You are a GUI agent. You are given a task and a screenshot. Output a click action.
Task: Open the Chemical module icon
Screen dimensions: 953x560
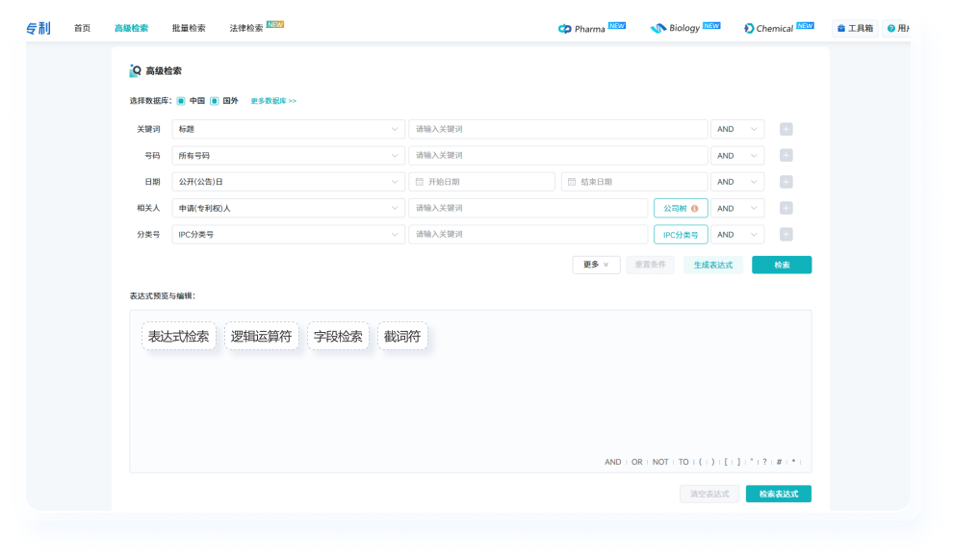749,29
